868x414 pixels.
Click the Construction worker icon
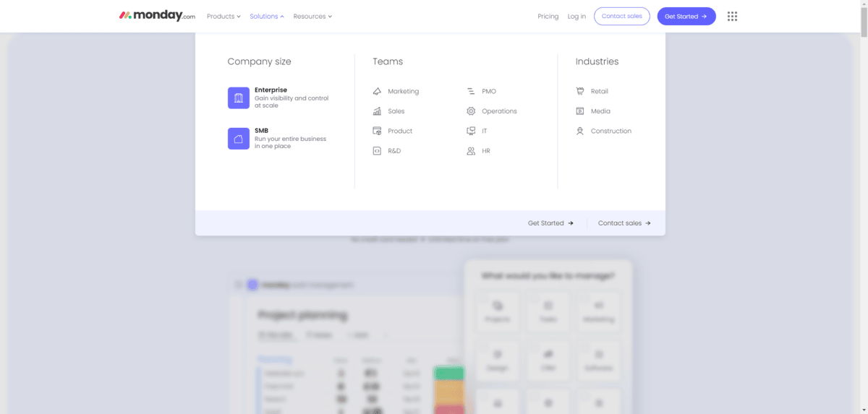[x=580, y=131]
